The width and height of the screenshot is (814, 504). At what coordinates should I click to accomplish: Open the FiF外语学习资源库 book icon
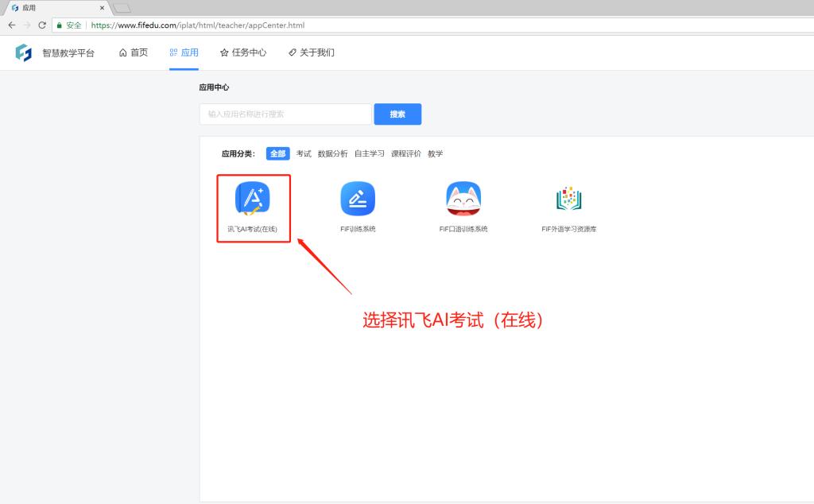(x=568, y=199)
